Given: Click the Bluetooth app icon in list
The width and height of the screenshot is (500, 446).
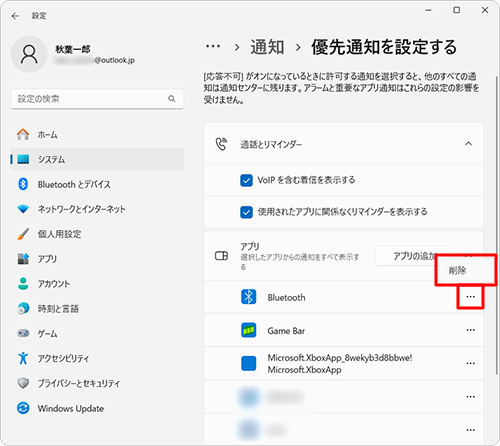Looking at the screenshot, I should pos(249,297).
